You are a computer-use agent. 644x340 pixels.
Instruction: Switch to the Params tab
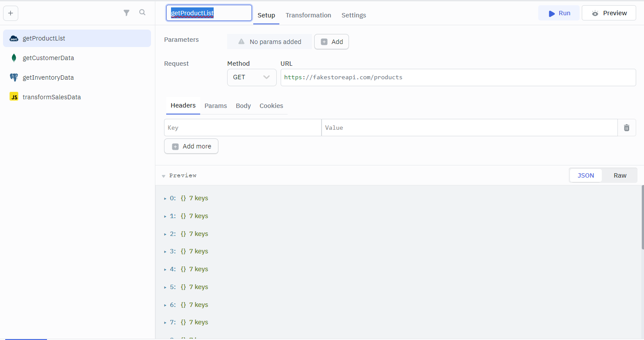pyautogui.click(x=215, y=106)
